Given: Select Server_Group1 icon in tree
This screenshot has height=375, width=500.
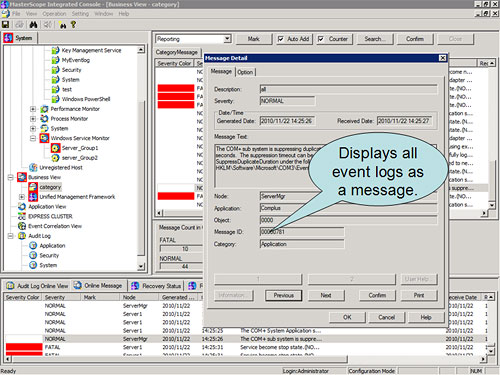Looking at the screenshot, I should point(55,148).
